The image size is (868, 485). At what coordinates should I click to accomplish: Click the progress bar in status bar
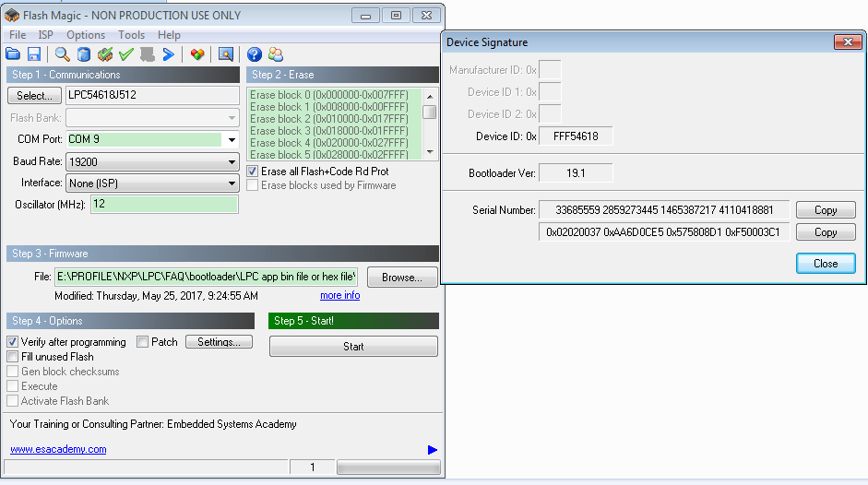[x=388, y=467]
